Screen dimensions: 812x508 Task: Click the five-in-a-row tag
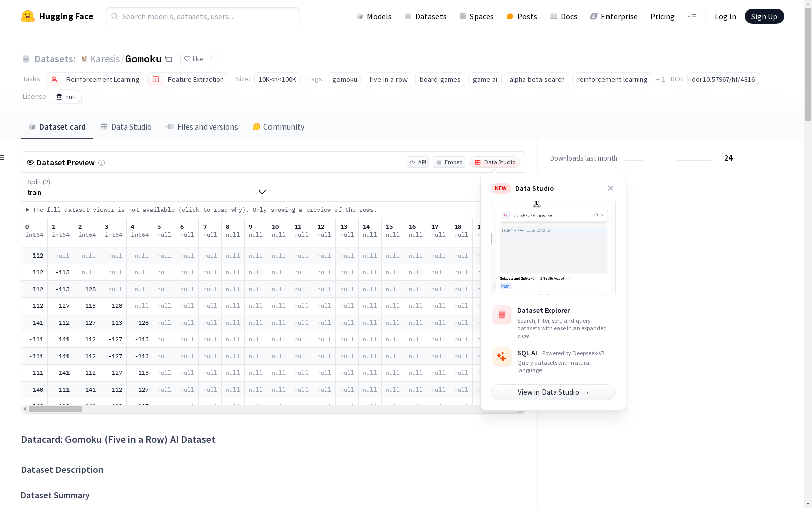pyautogui.click(x=388, y=79)
